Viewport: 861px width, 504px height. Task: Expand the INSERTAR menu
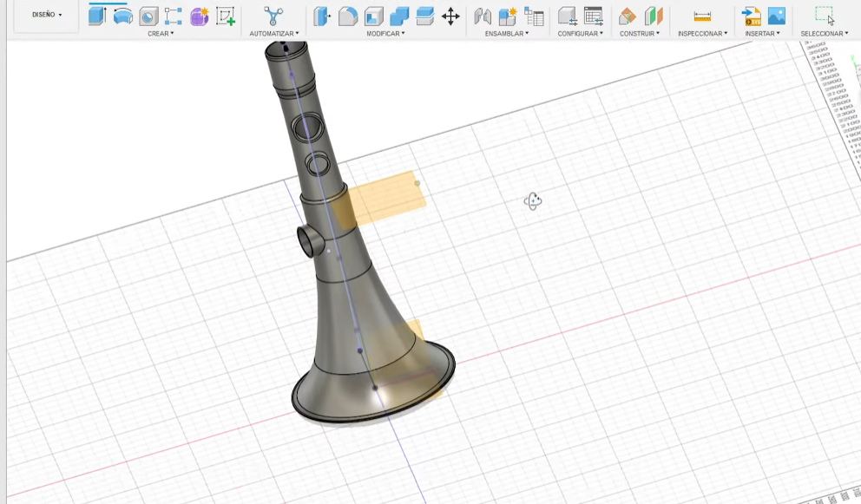coord(762,34)
